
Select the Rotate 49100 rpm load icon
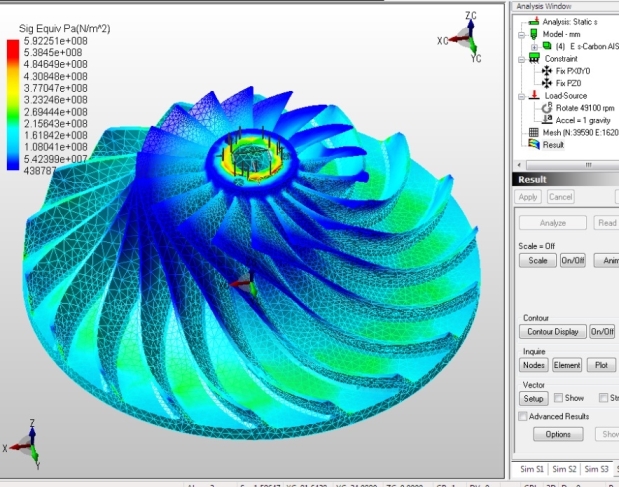pyautogui.click(x=546, y=108)
